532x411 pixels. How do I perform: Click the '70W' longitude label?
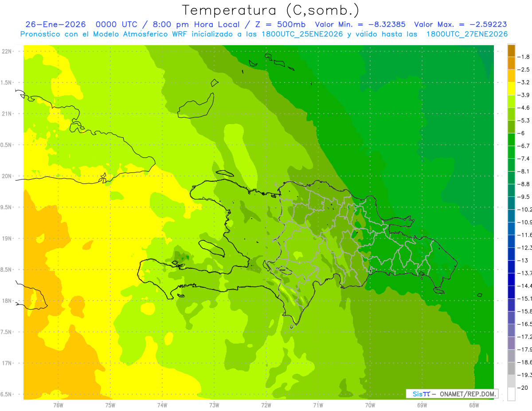370,405
